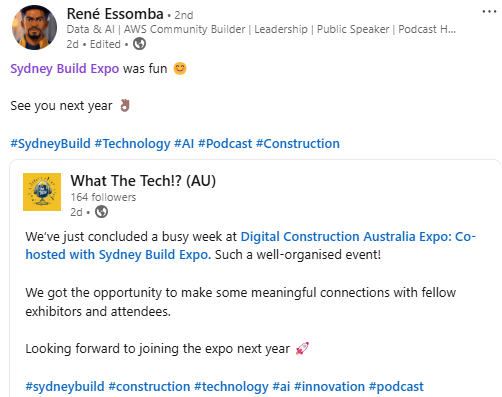This screenshot has height=397, width=502.
Task: Open the #Construction hashtag in René's post
Action: click(298, 144)
